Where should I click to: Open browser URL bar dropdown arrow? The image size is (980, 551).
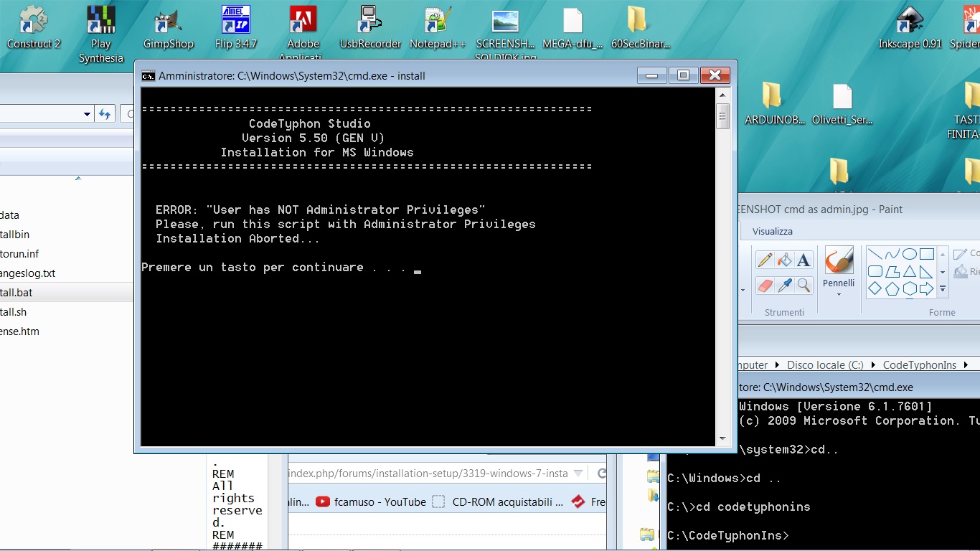578,474
